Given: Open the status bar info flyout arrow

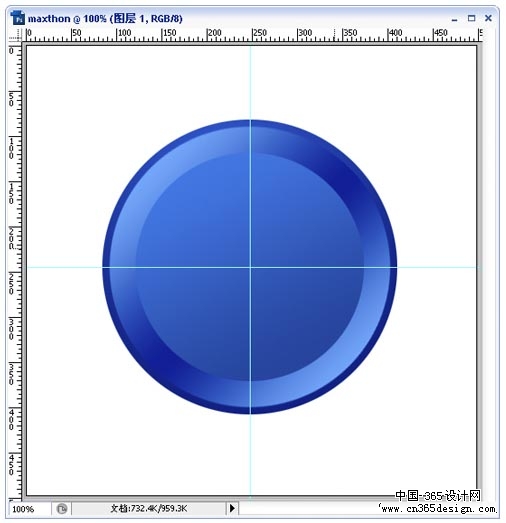Looking at the screenshot, I should pos(232,508).
